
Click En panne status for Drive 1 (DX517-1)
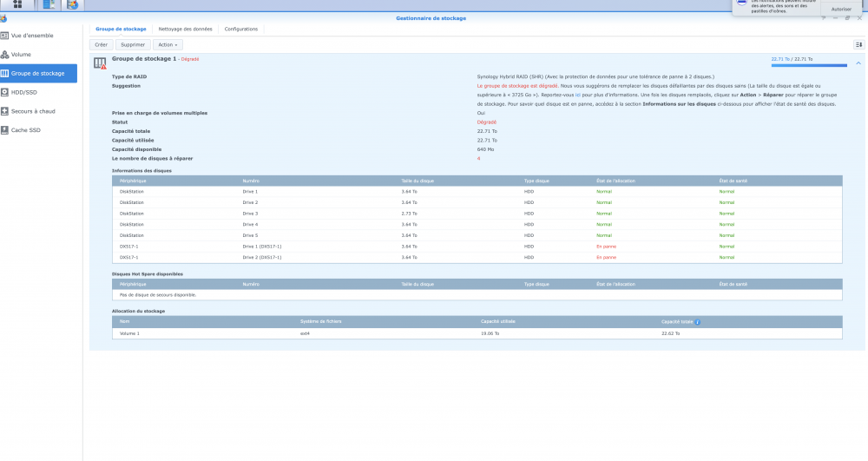click(x=606, y=247)
